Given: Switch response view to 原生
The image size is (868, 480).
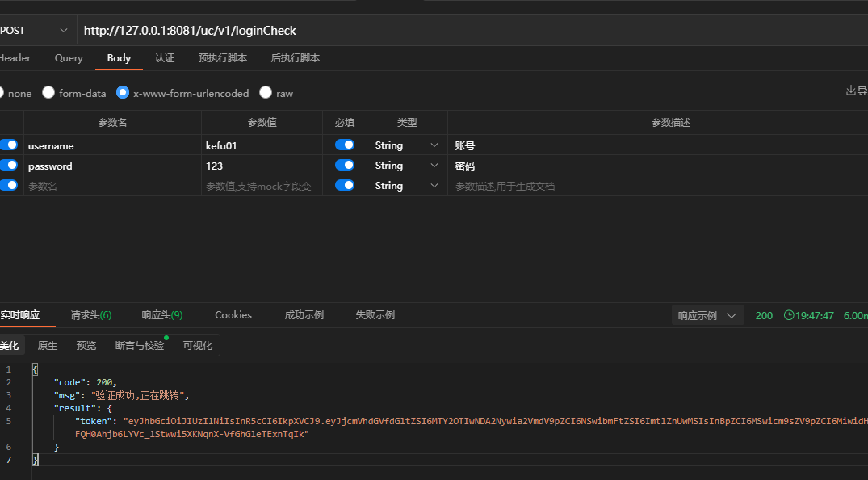Looking at the screenshot, I should 48,346.
